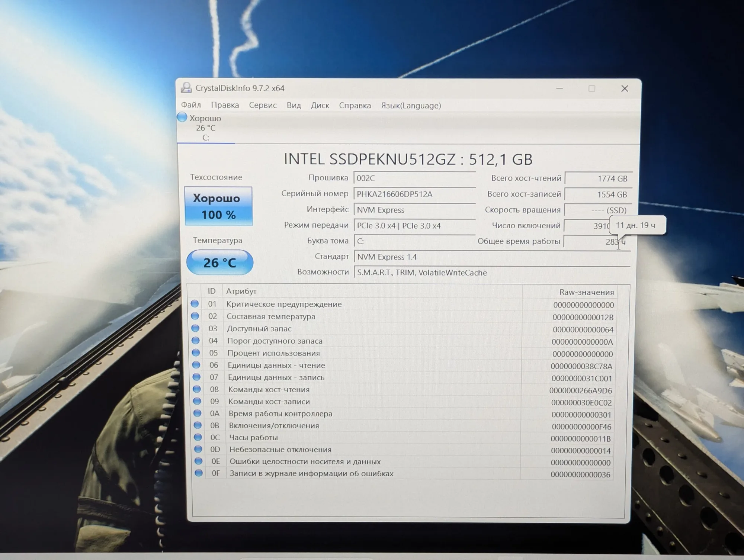
Task: Click the 26 °C temperature button
Action: 219,263
